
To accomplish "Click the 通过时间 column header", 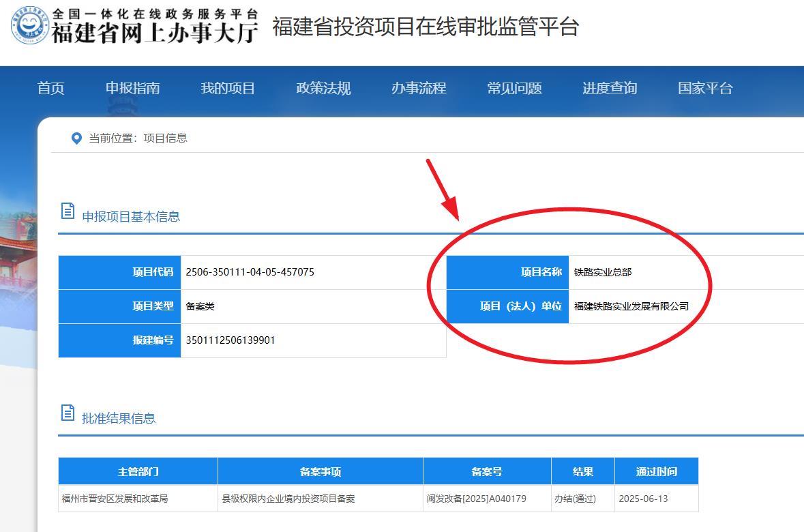I will pos(657,471).
